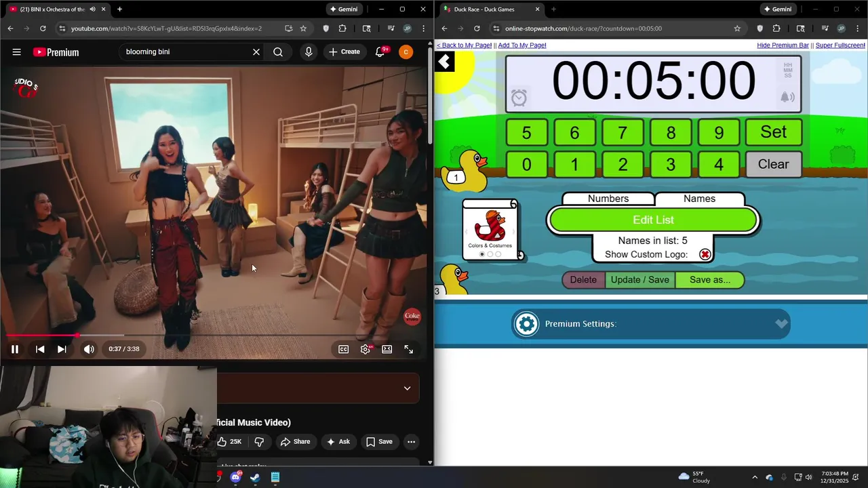Follow the Back to My Page link

[464, 45]
